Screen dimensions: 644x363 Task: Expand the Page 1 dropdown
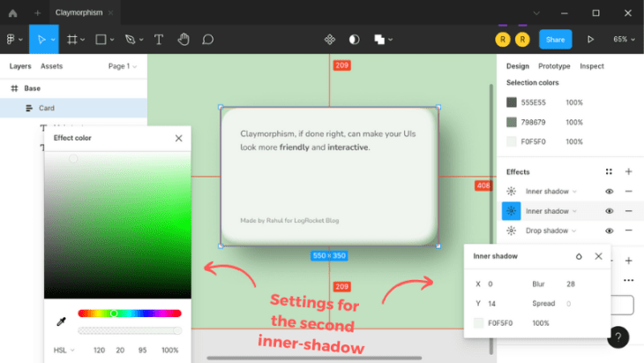(x=123, y=66)
